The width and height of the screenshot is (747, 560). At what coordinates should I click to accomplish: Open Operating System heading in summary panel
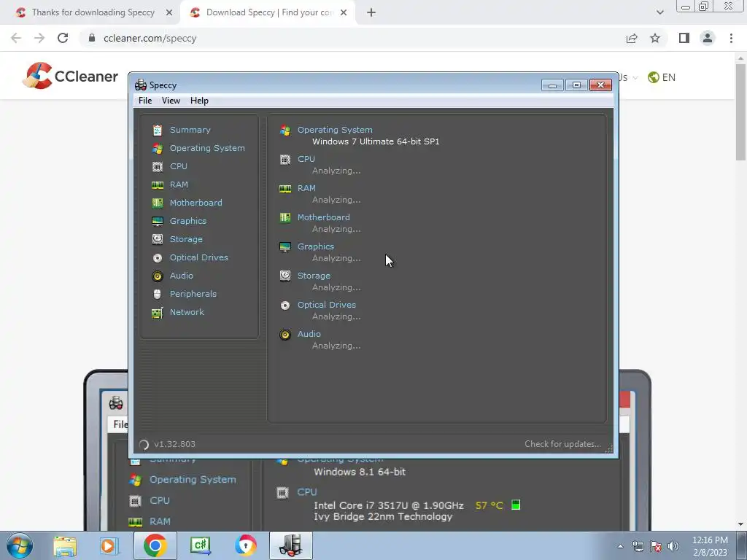pyautogui.click(x=335, y=130)
